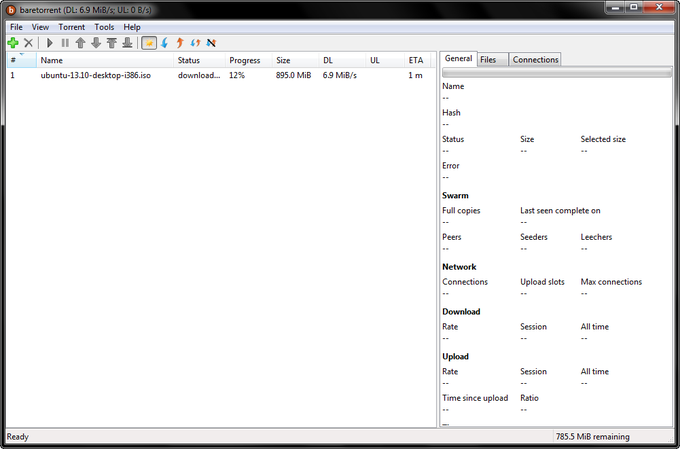680x449 pixels.
Task: Click the 6.9 MiB/s download speed cell
Action: pos(340,75)
